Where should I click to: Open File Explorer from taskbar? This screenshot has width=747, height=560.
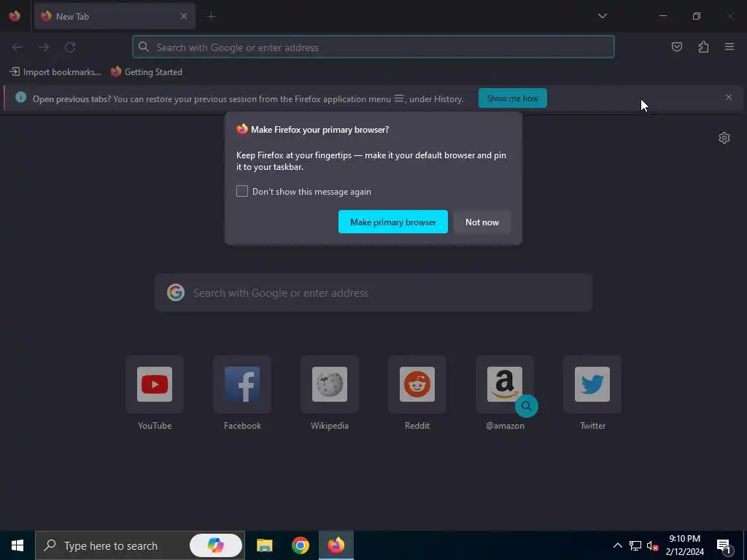(264, 545)
